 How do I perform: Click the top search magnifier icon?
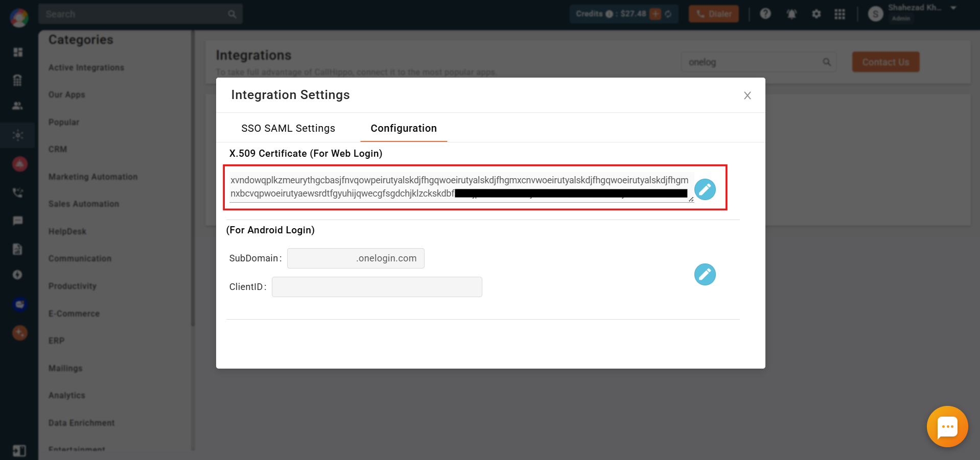pos(232,14)
